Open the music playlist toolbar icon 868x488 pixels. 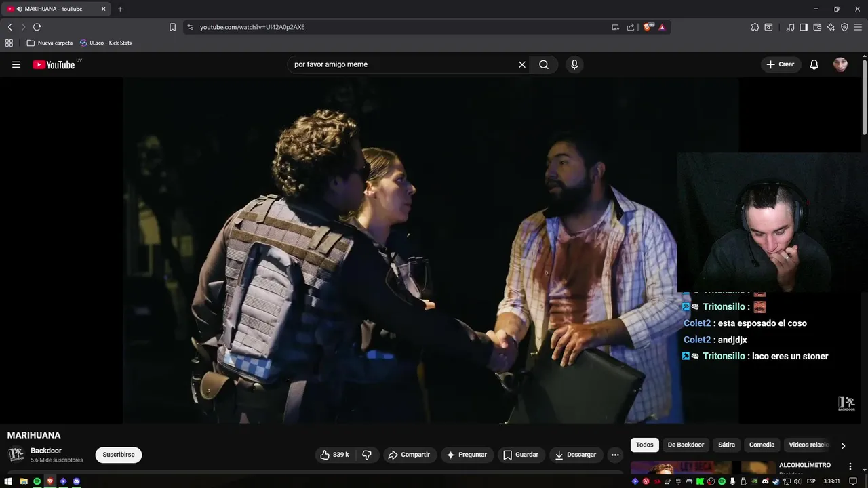[x=790, y=27]
